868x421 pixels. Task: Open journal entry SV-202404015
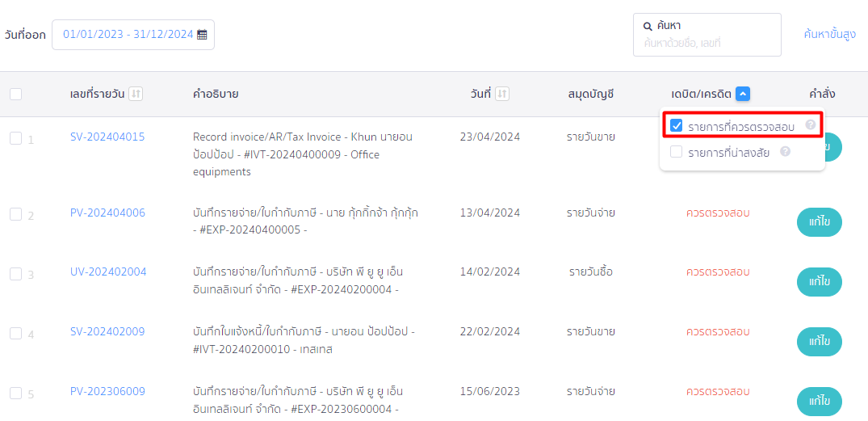[x=107, y=137]
